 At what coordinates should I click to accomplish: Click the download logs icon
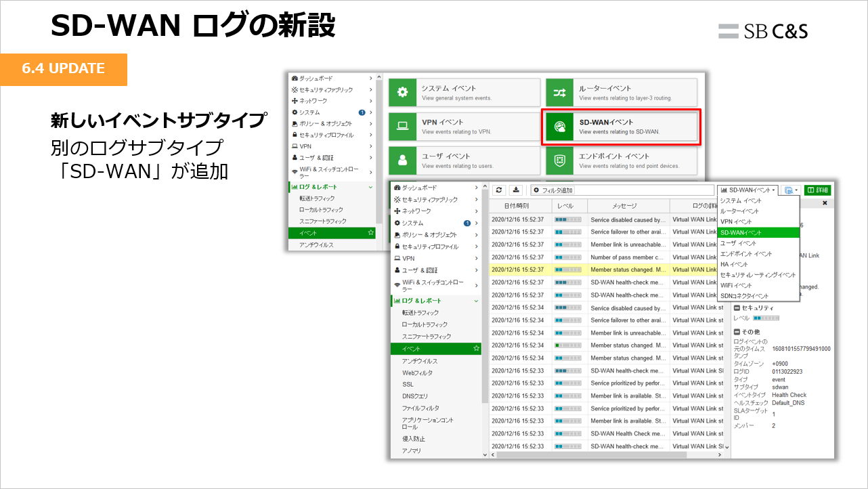pyautogui.click(x=517, y=190)
